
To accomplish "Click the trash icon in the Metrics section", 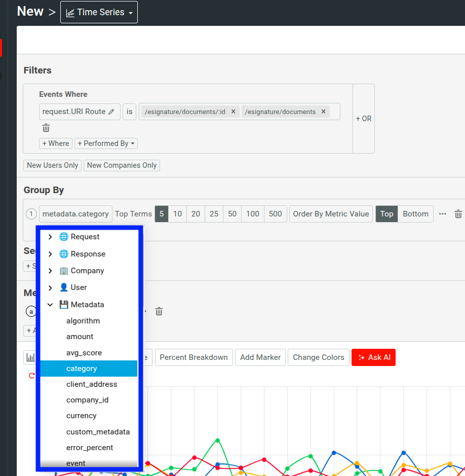I will click(159, 311).
